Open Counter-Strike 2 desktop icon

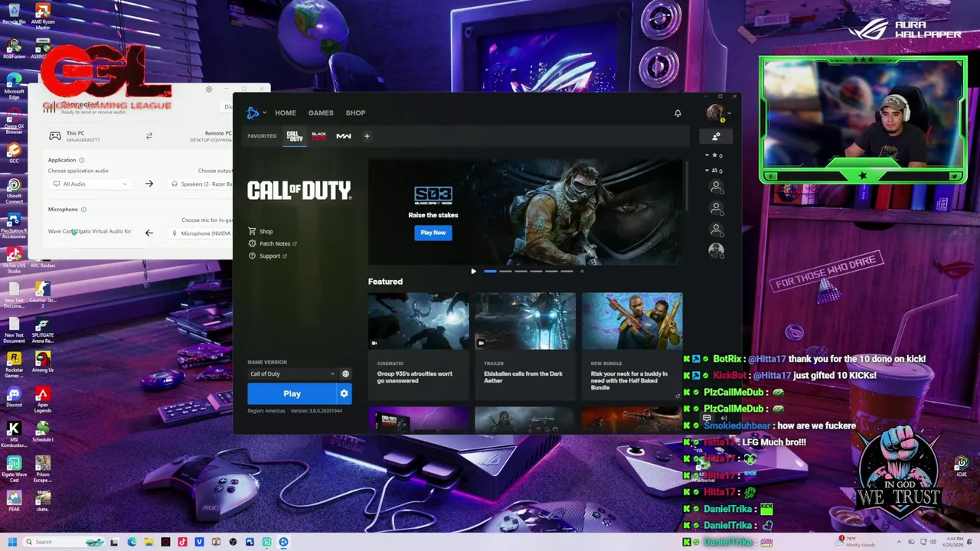[x=43, y=294]
